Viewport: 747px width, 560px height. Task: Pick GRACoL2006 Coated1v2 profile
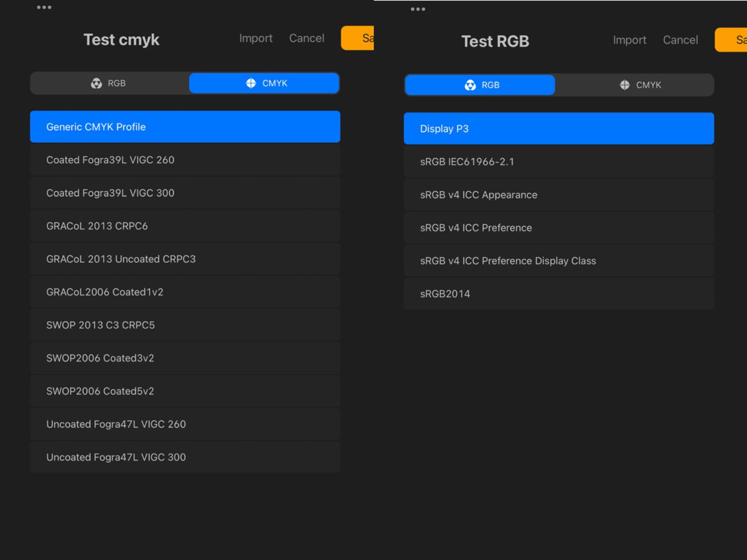click(185, 292)
